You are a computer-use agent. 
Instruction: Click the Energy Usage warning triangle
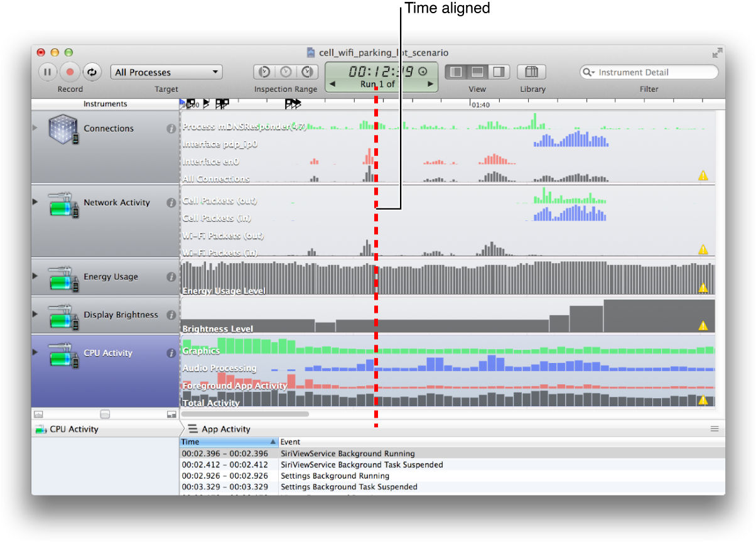coord(703,288)
